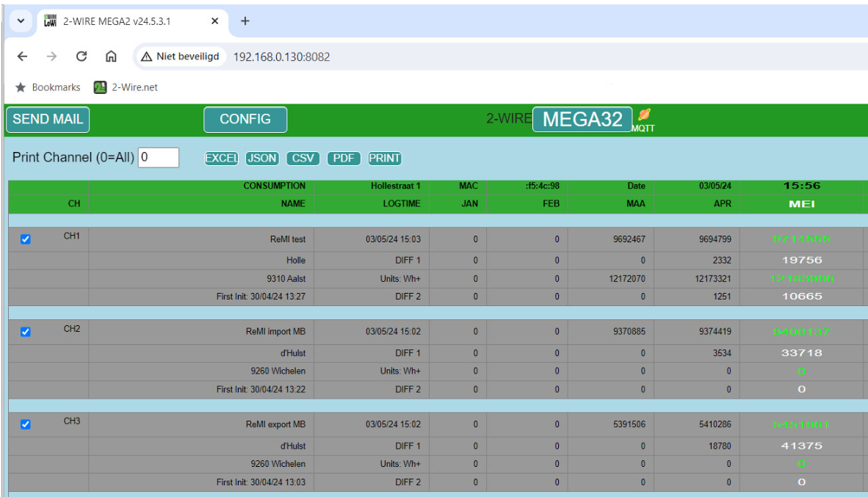The width and height of the screenshot is (868, 497).
Task: Focus the address bar URL 192.168.0.130:8082
Action: tap(281, 57)
